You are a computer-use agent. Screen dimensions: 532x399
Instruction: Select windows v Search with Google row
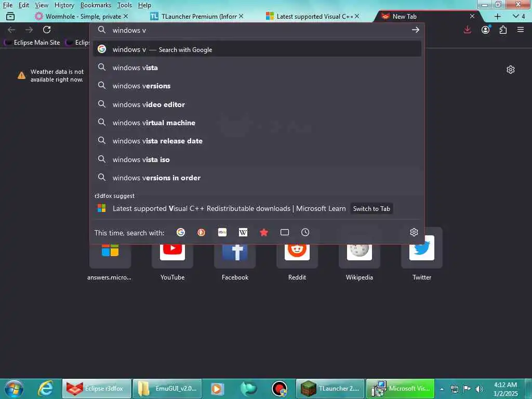click(x=257, y=49)
